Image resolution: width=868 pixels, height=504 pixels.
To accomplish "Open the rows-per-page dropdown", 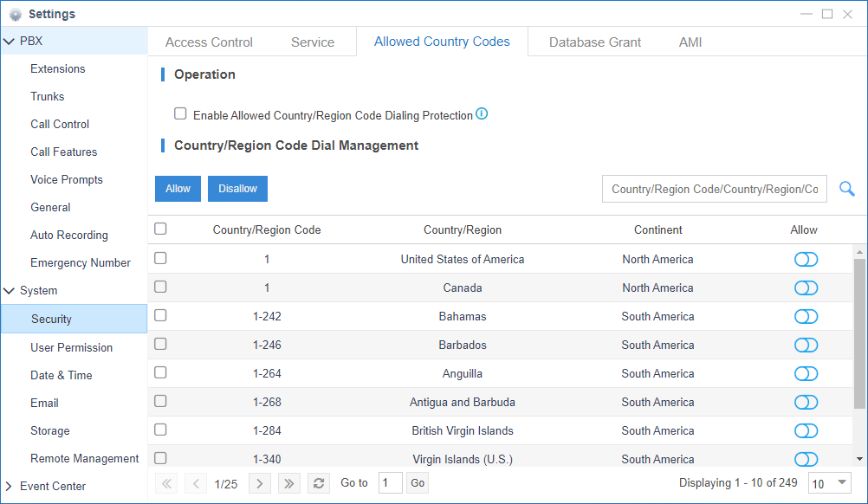I will click(829, 483).
